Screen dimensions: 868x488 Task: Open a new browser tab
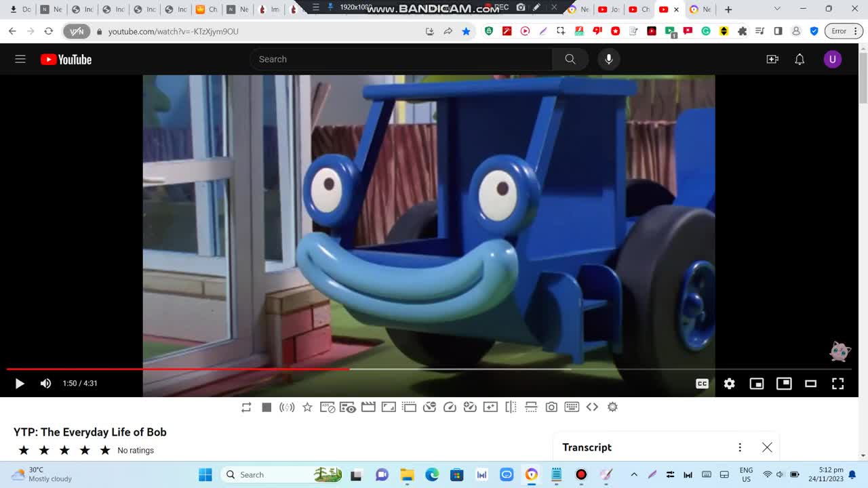point(728,9)
